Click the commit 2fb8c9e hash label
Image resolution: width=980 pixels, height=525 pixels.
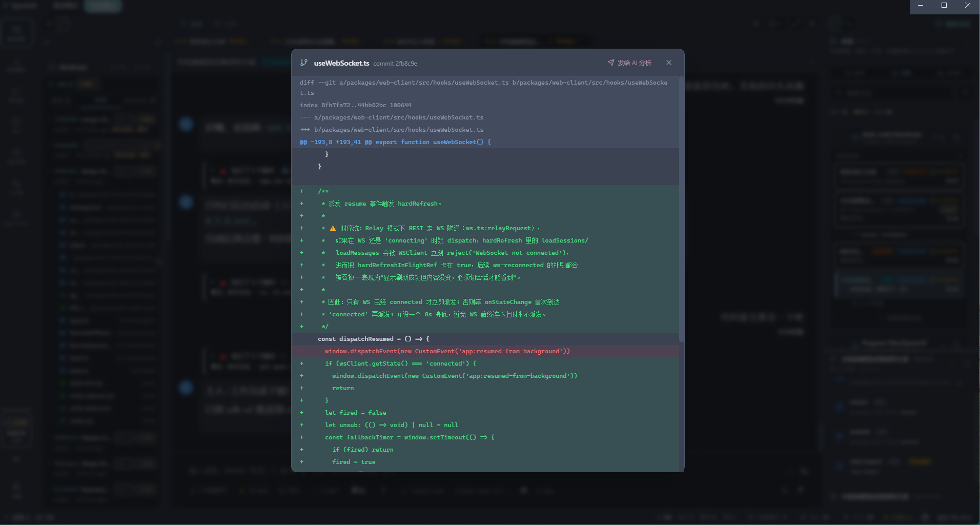(395, 64)
